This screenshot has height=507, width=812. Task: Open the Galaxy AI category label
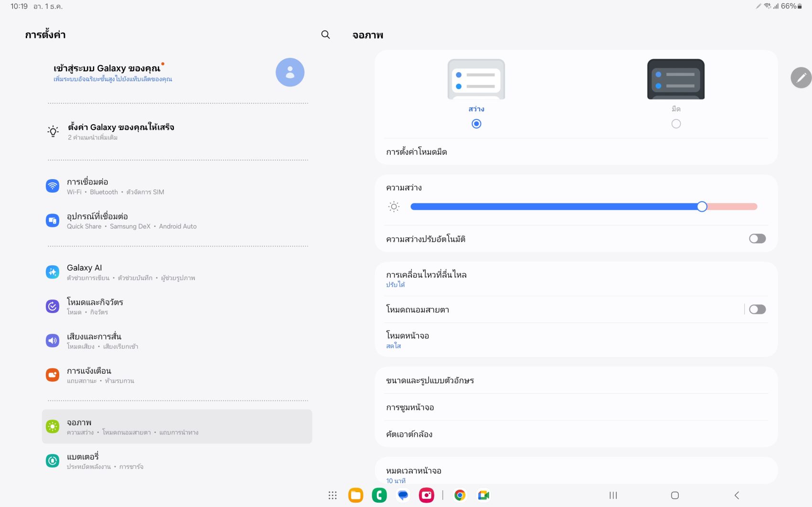point(85,268)
